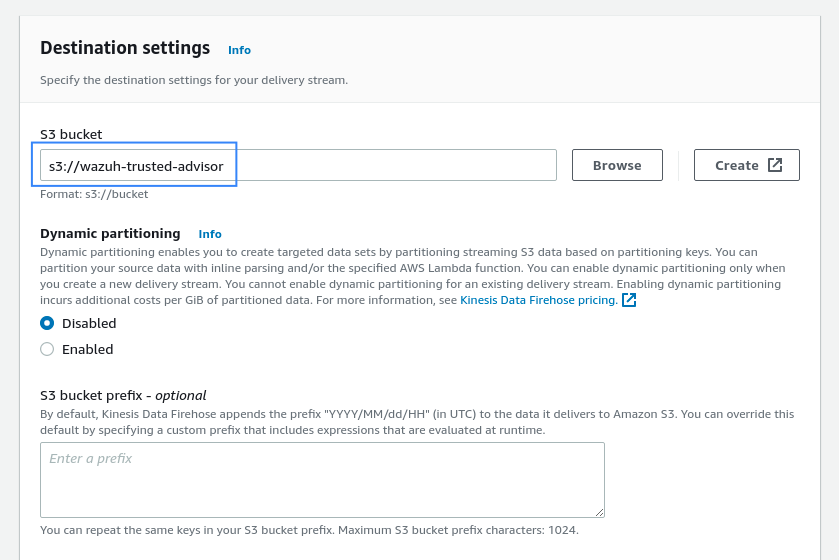This screenshot has width=839, height=560.
Task: Open Info link beside Destination settings
Action: click(239, 50)
